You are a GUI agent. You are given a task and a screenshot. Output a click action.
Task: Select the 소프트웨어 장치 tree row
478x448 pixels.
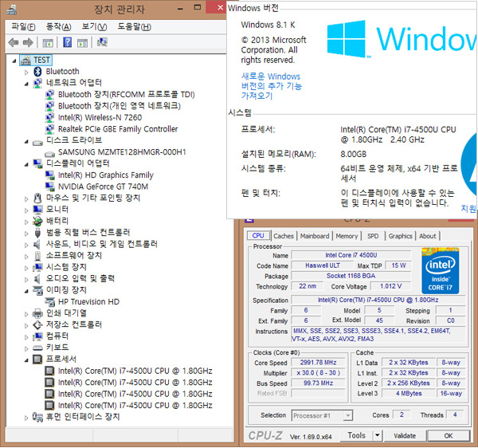(74, 255)
